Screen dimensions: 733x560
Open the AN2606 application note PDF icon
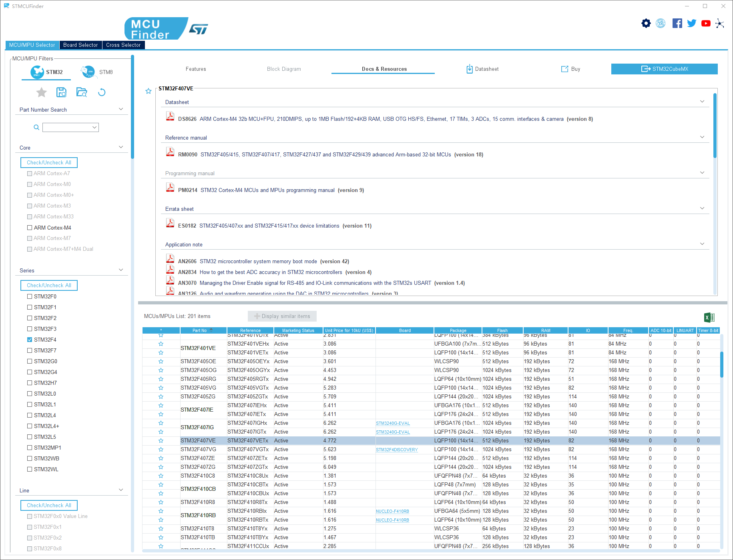[x=170, y=258]
